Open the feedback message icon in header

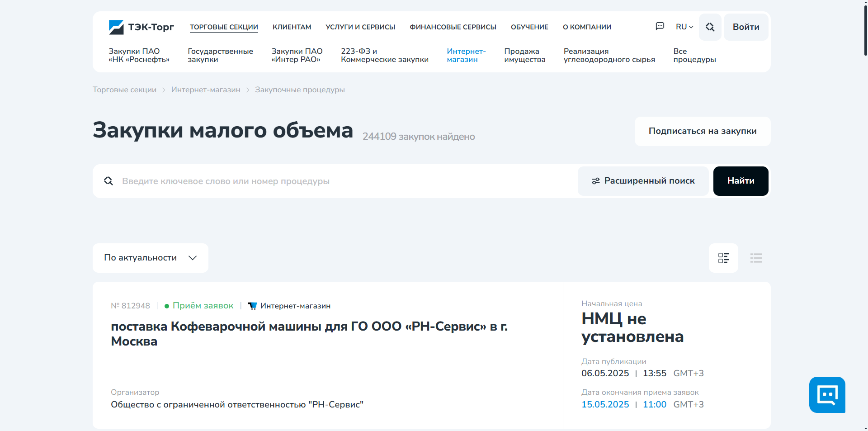[x=660, y=27]
